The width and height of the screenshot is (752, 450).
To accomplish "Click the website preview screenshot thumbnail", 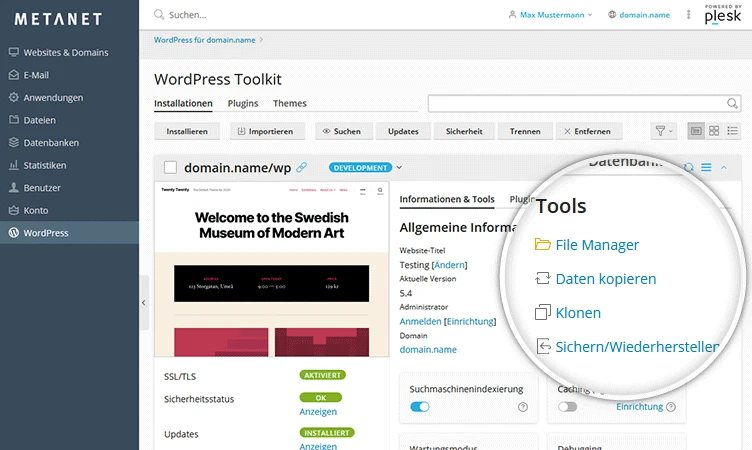I will tap(271, 269).
